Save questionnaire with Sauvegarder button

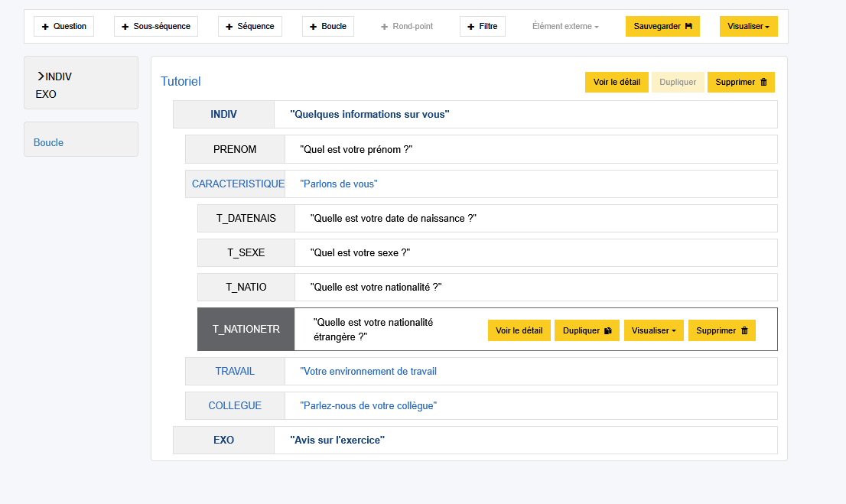[662, 26]
